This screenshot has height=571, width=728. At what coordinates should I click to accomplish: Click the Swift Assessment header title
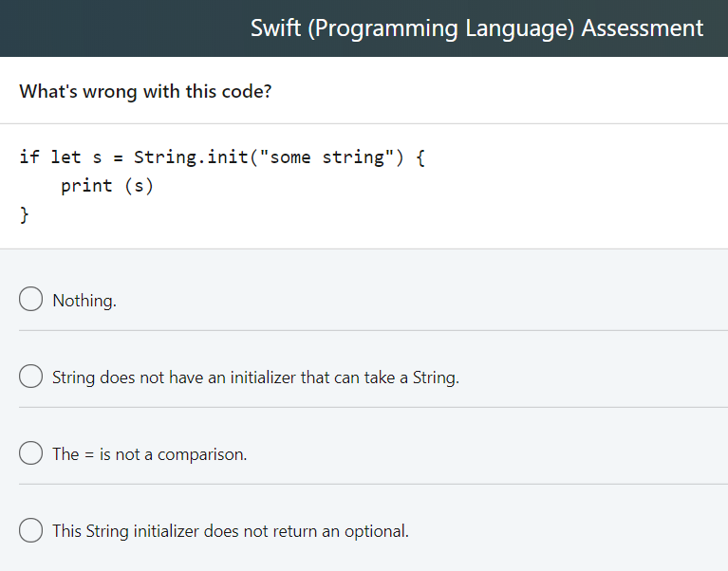pyautogui.click(x=476, y=28)
